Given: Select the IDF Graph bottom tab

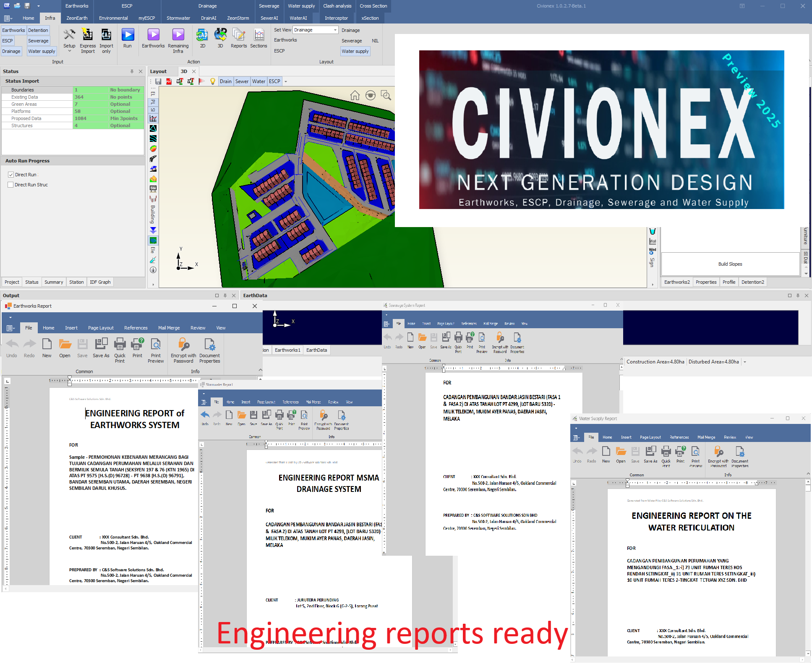Looking at the screenshot, I should coord(100,282).
